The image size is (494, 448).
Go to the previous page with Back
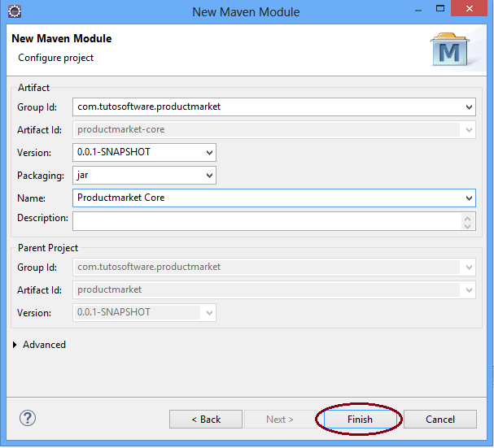pos(206,419)
